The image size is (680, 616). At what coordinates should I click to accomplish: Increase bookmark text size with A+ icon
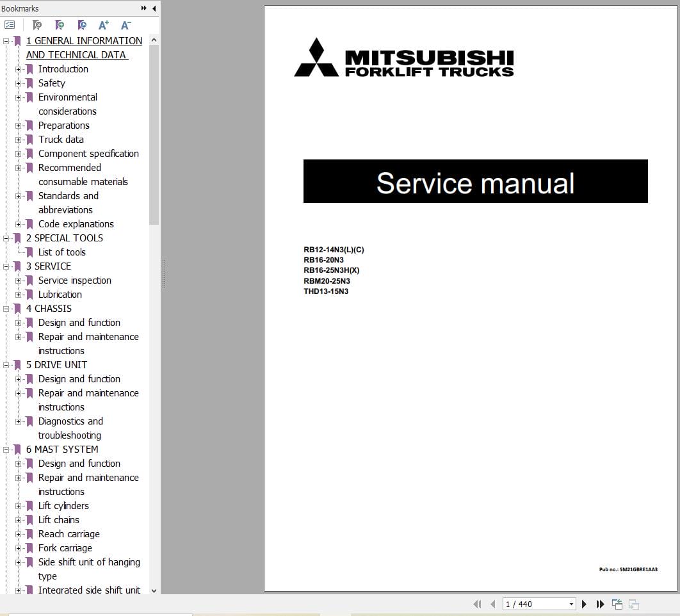pyautogui.click(x=103, y=25)
